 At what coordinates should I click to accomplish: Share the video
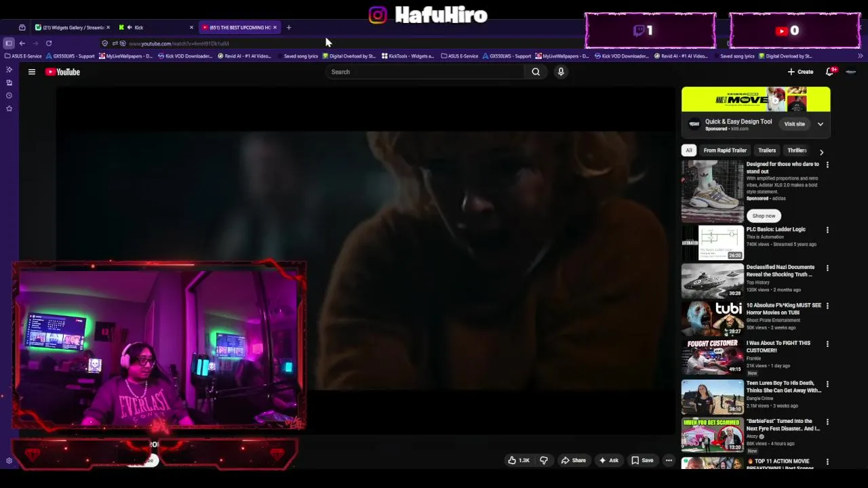coord(573,460)
